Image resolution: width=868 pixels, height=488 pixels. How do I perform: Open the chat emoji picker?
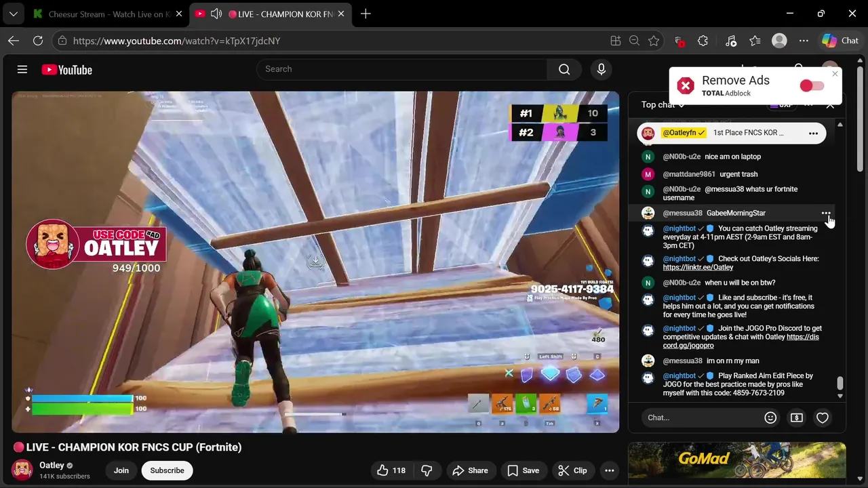click(770, 418)
